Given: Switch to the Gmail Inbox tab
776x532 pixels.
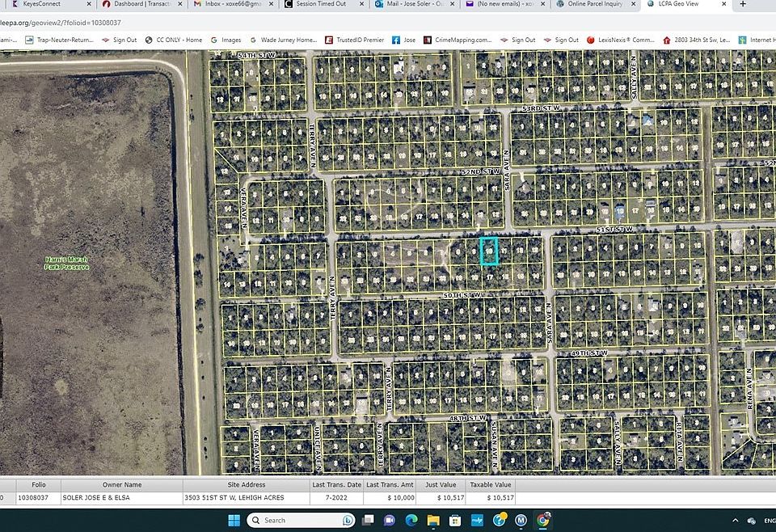Looking at the screenshot, I should (233, 4).
